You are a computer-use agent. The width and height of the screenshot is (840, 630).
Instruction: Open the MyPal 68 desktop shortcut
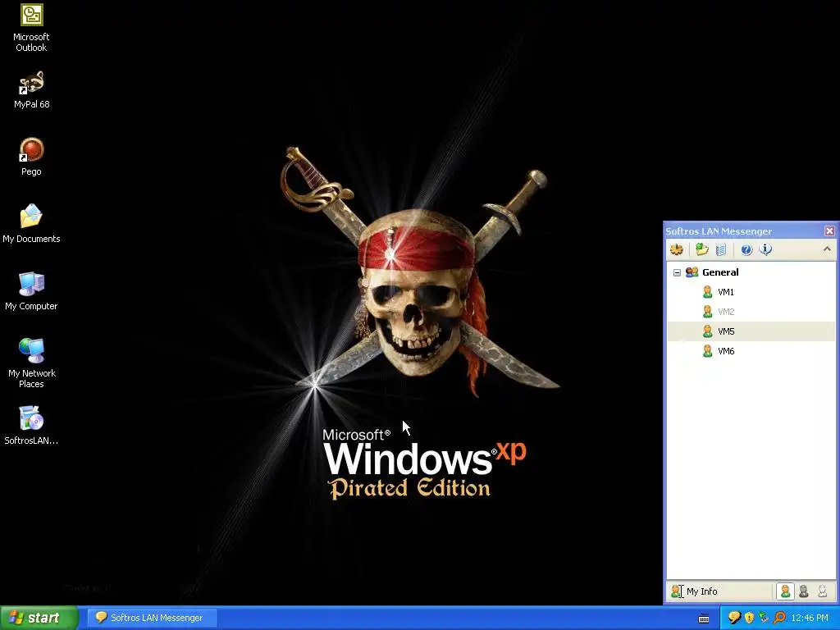(x=31, y=90)
